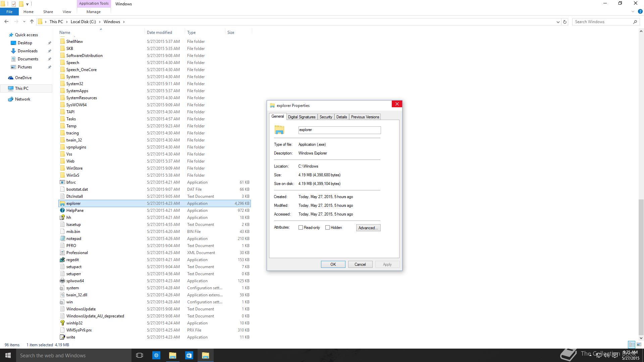The height and width of the screenshot is (362, 644).
Task: Expand the ribbon with the chevron
Action: click(633, 11)
